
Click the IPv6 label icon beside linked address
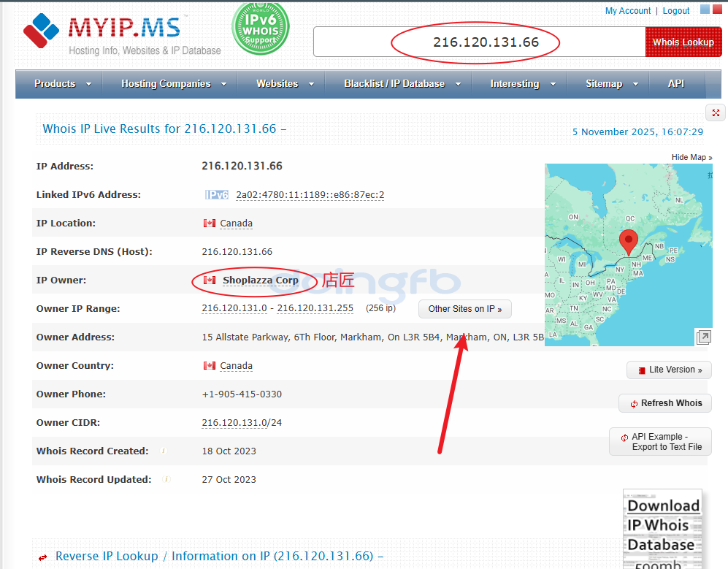click(x=217, y=195)
